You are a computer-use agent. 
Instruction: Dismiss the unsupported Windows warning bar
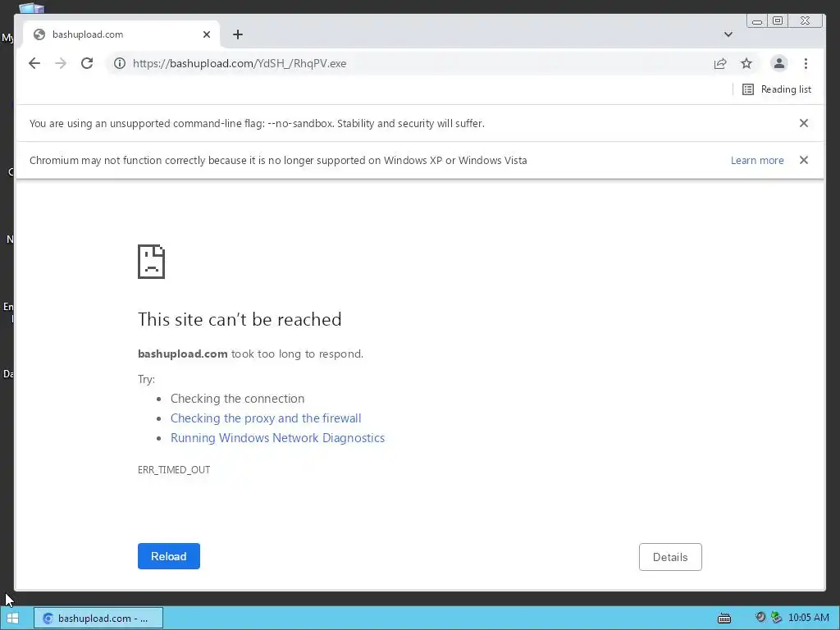tap(804, 160)
